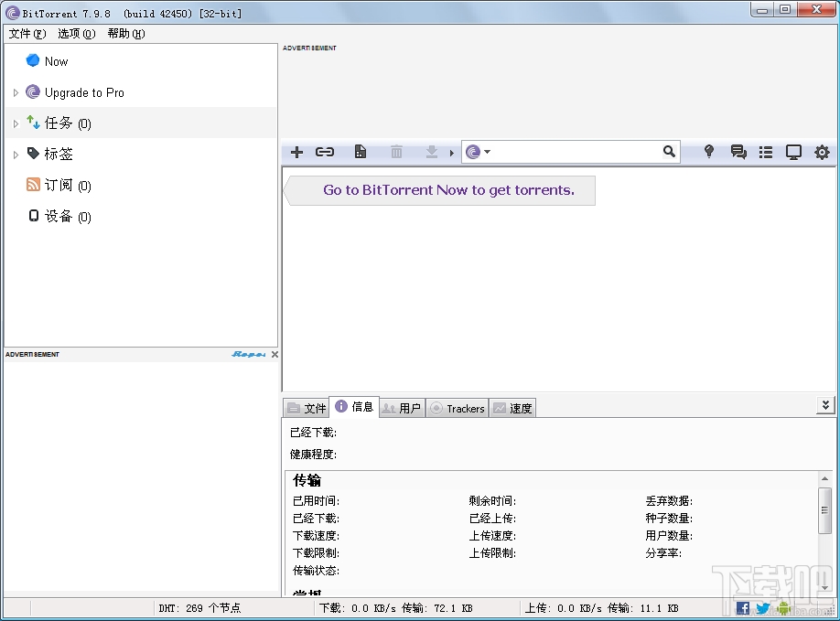Click the BitTorrent title bar logo
This screenshot has width=840, height=621.
[x=13, y=13]
